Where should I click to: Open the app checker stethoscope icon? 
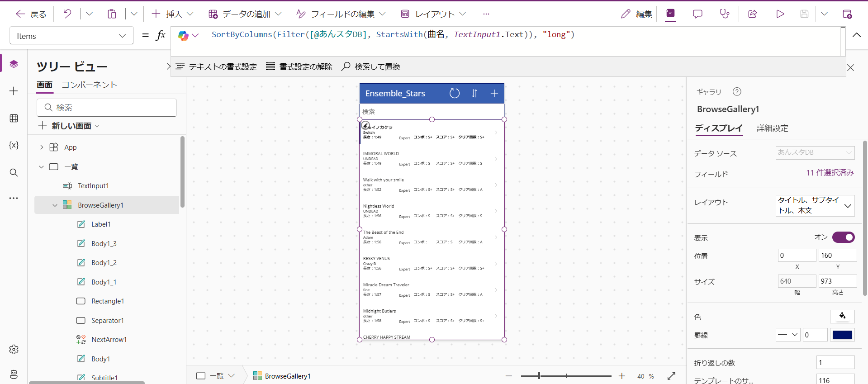(725, 14)
